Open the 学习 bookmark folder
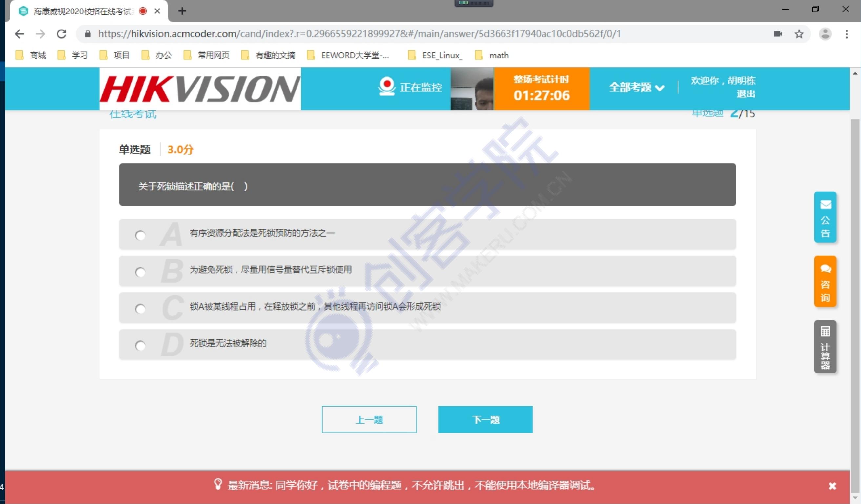The width and height of the screenshot is (861, 504). click(x=72, y=55)
